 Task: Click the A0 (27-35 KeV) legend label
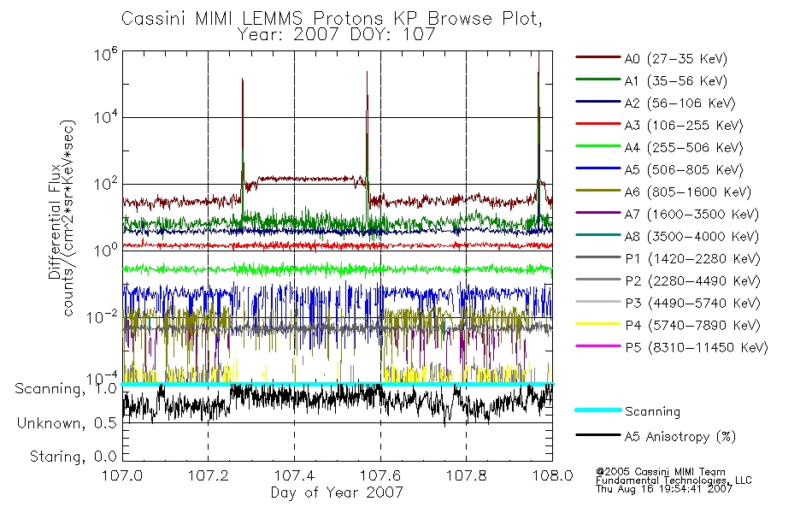(675, 58)
